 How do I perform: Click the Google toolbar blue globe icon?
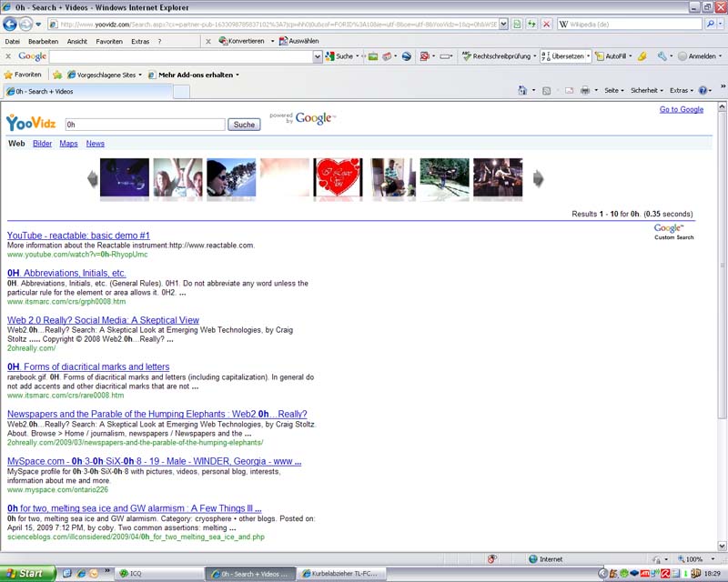406,56
